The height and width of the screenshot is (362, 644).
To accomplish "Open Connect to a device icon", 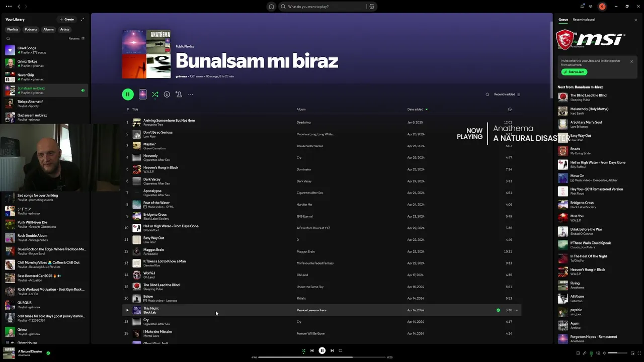I will pyautogui.click(x=598, y=353).
